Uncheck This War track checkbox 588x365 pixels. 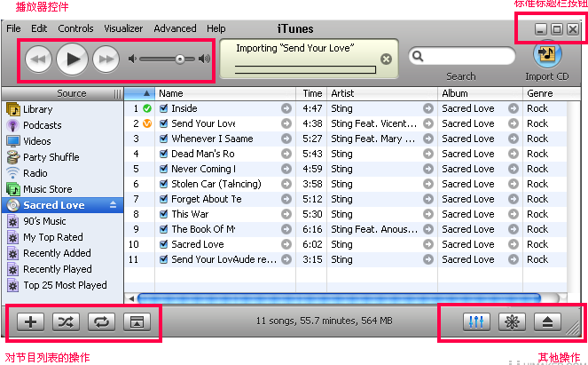coord(163,214)
